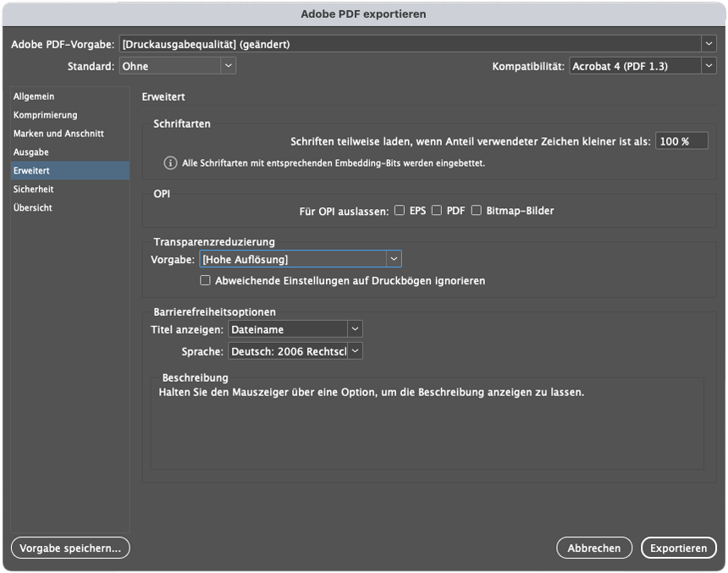Open the Adobe PDF-Vorgabe dropdown
Image resolution: width=728 pixels, height=573 pixels.
click(418, 44)
